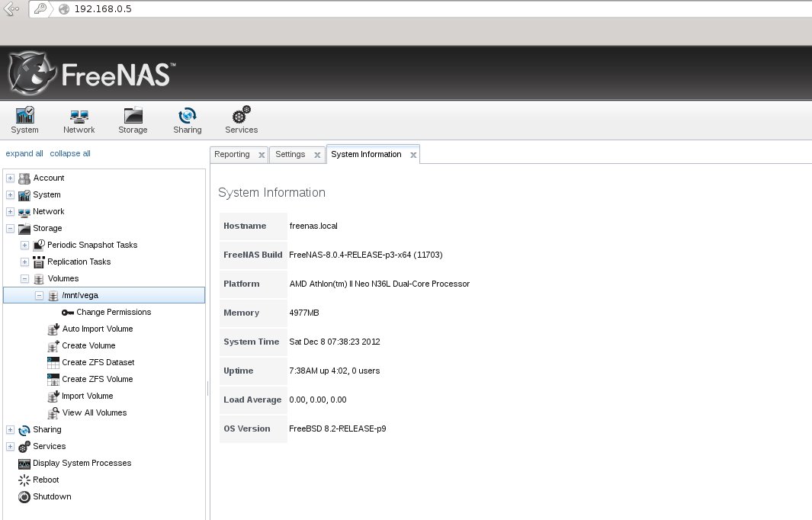Click the Volumes database icon
The width and height of the screenshot is (812, 520).
[x=39, y=279]
